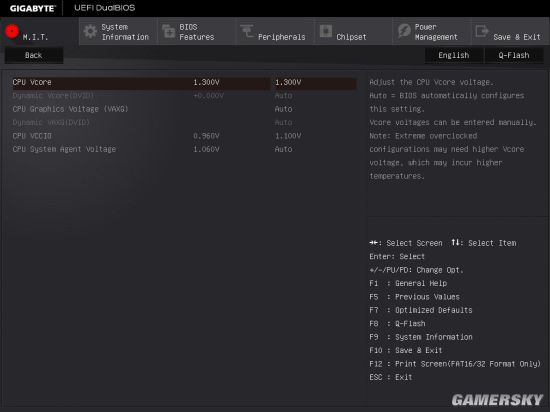Click the F10 Save & Exit hint
The height and width of the screenshot is (412, 550).
[x=406, y=350]
